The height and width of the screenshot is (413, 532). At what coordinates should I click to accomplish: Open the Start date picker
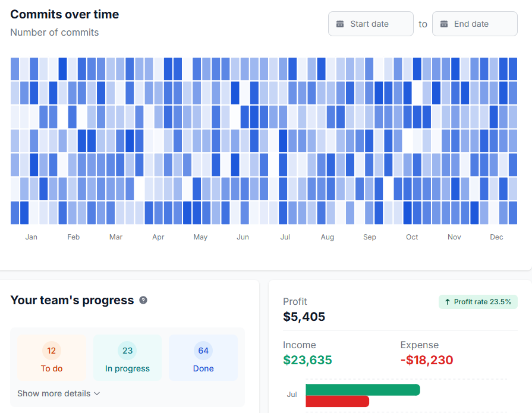[x=370, y=24]
